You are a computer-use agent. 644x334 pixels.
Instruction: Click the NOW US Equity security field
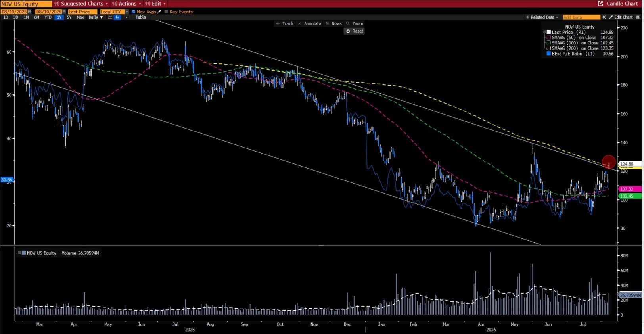coord(26,4)
